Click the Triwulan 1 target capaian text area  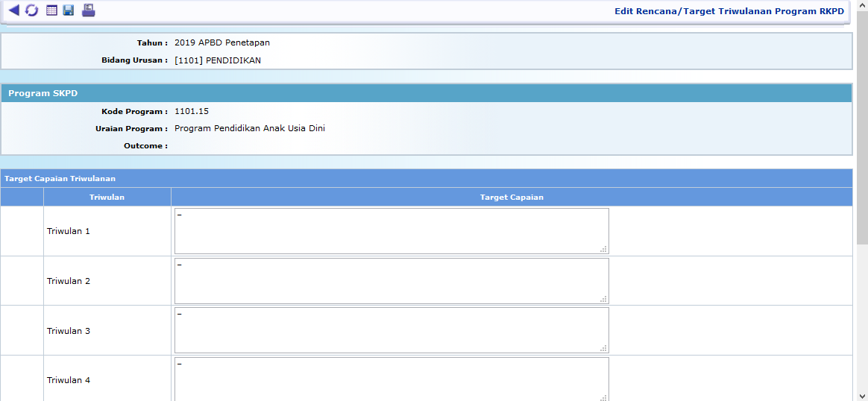pyautogui.click(x=391, y=231)
